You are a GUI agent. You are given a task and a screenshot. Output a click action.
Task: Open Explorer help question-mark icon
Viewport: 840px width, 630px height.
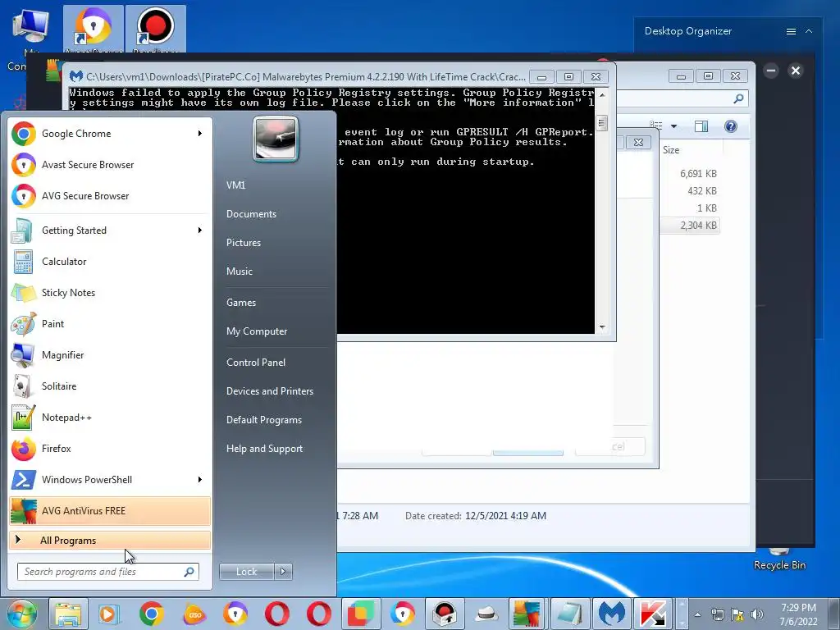pos(731,126)
